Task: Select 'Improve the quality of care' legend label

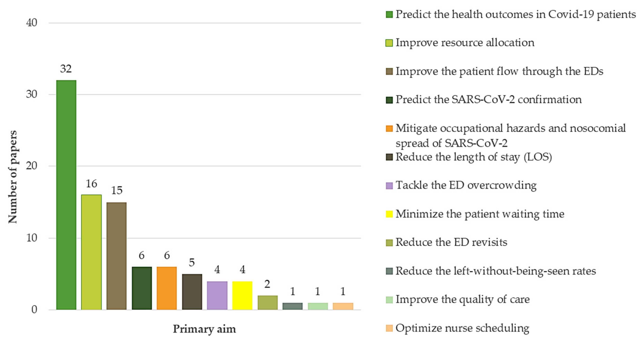Action: (462, 299)
